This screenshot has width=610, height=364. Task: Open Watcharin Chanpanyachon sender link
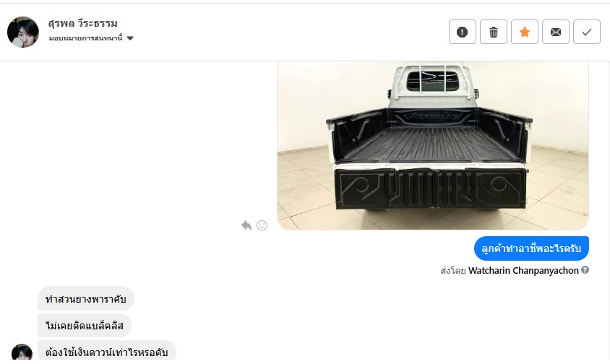[x=523, y=270]
